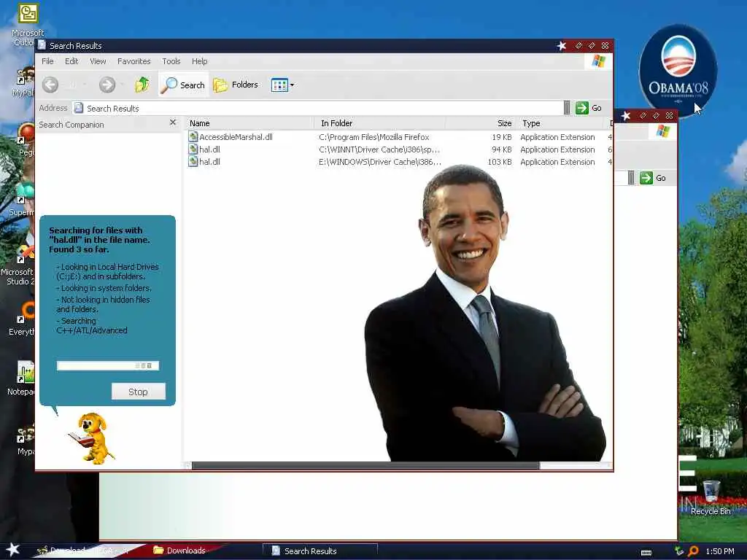Screen dimensions: 747x560
Task: Open the Edit menu
Action: click(x=71, y=61)
